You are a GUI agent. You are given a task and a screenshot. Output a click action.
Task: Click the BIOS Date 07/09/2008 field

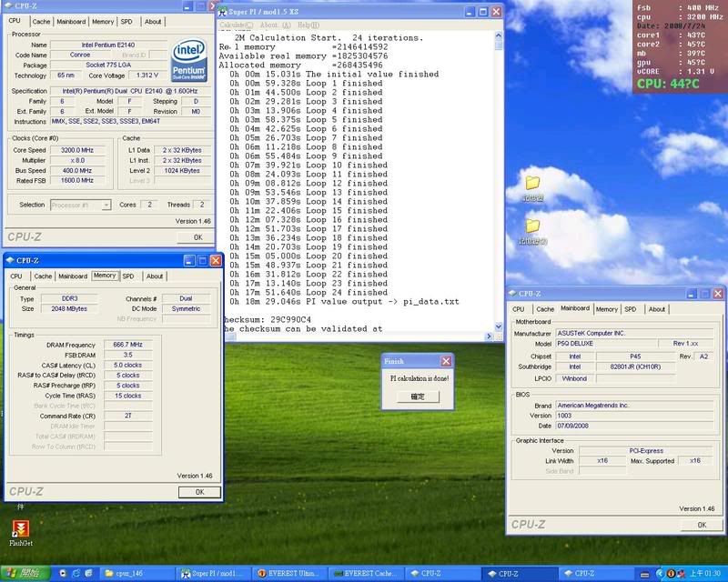[x=634, y=426]
